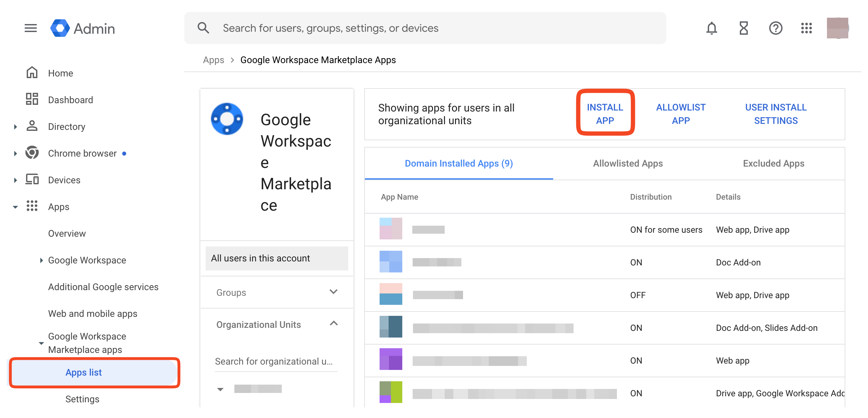Click the blurred organizational unit name

(x=258, y=389)
